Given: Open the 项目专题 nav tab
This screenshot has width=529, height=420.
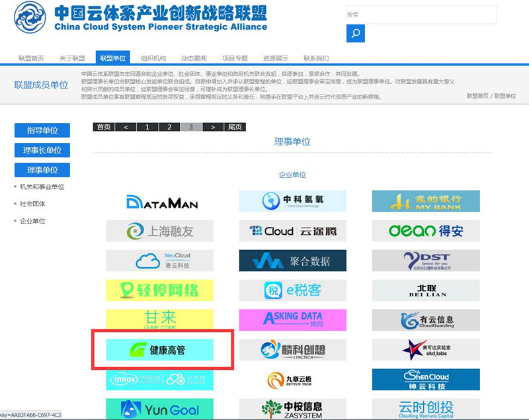Looking at the screenshot, I should coord(235,58).
